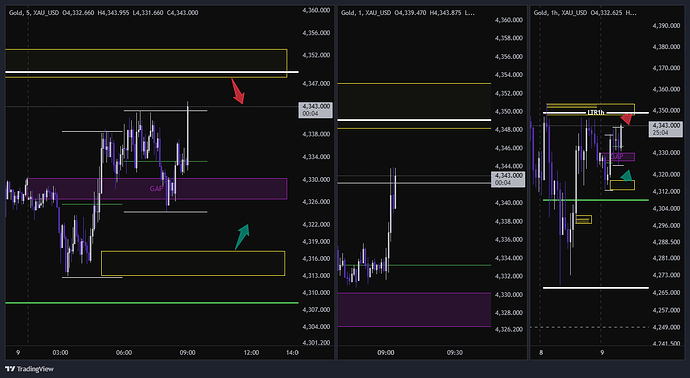Click 4,336.000 on 1-minute chart price scale
This screenshot has width=690, height=378.
pyautogui.click(x=509, y=240)
